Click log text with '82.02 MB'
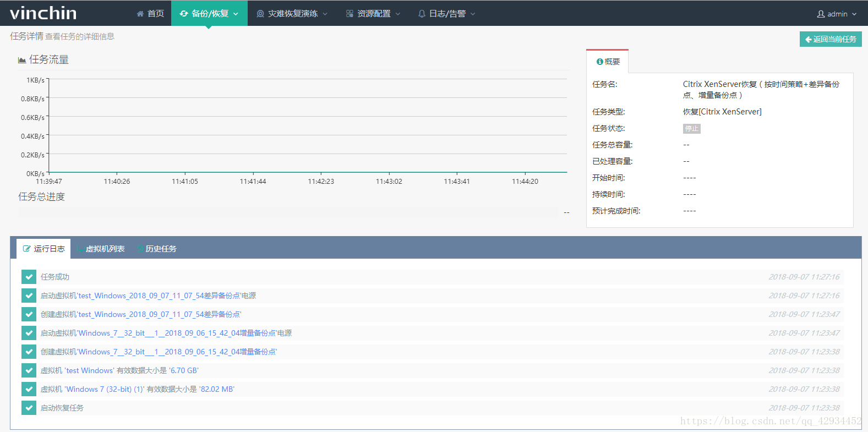Screen dimensions: 868x432 point(138,389)
